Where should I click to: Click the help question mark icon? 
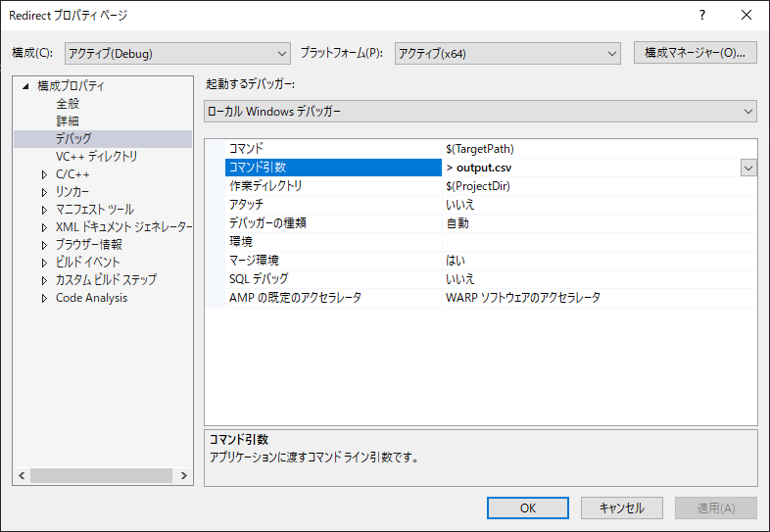(x=701, y=16)
